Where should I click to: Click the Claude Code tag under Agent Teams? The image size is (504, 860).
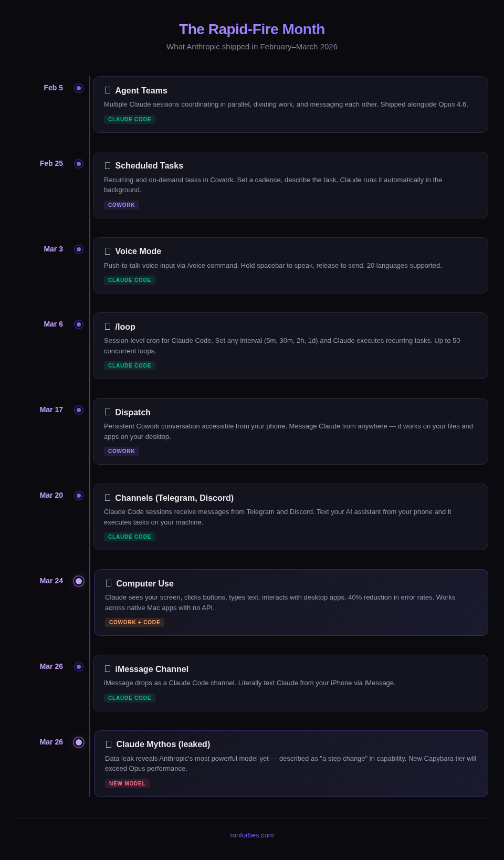pyautogui.click(x=130, y=120)
